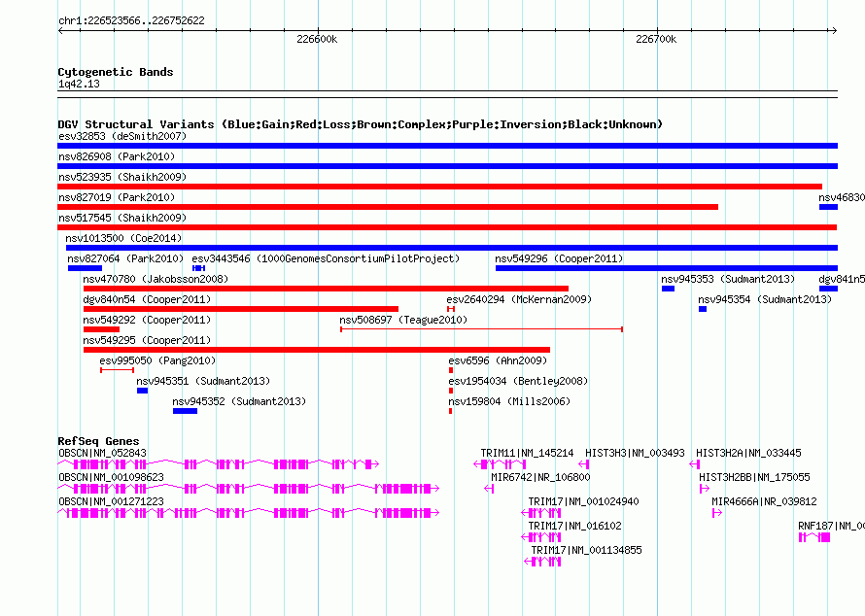
Task: Open TRIM17|NM_001024940 gene label
Action: [584, 501]
